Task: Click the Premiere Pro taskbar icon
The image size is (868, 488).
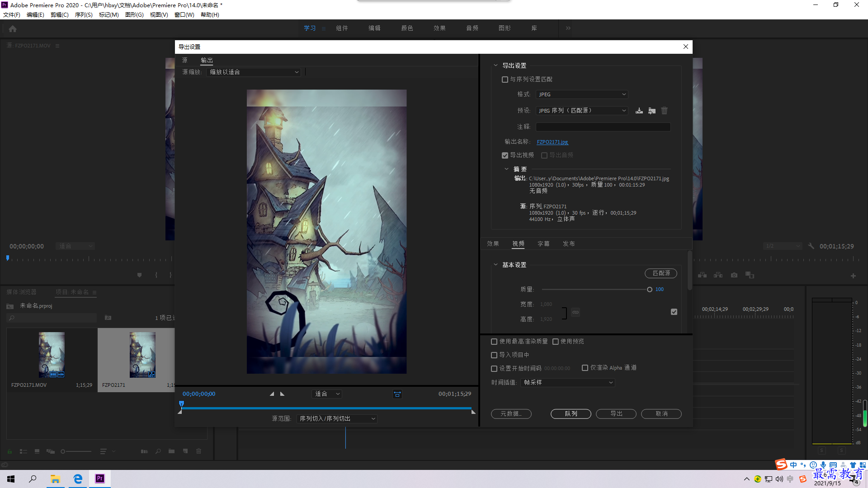Action: point(100,479)
